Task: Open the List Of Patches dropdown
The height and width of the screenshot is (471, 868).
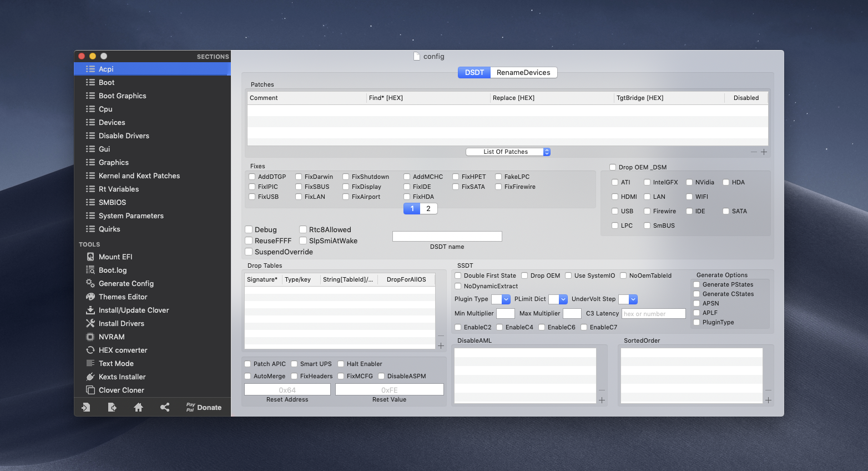Action: (x=508, y=152)
